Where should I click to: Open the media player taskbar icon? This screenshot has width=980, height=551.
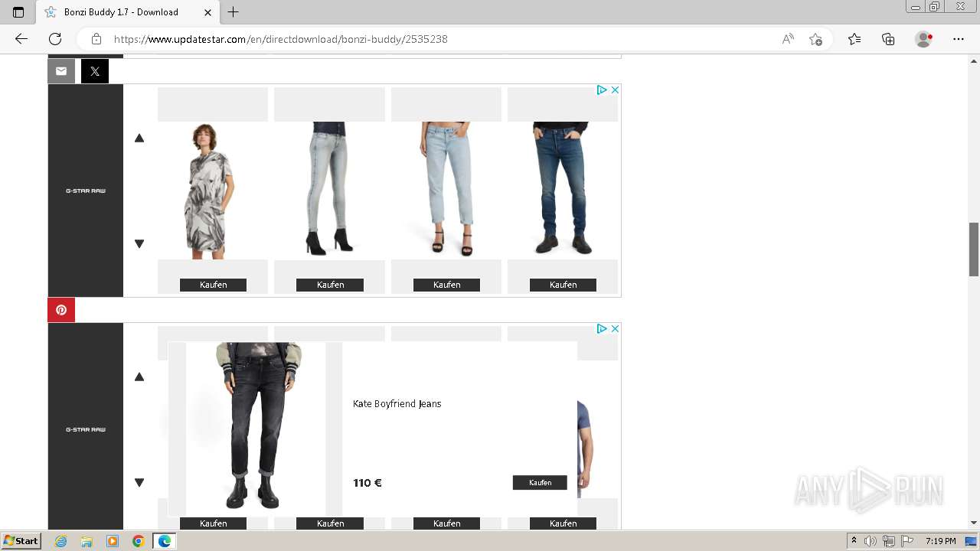pyautogui.click(x=113, y=541)
